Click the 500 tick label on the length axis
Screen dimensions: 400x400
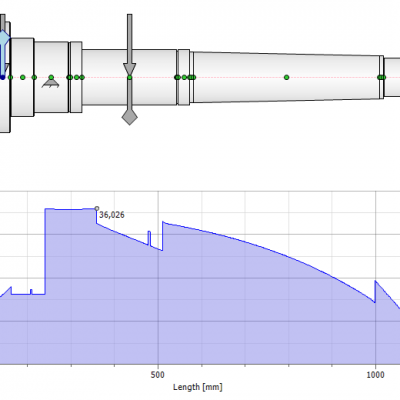[x=157, y=375]
